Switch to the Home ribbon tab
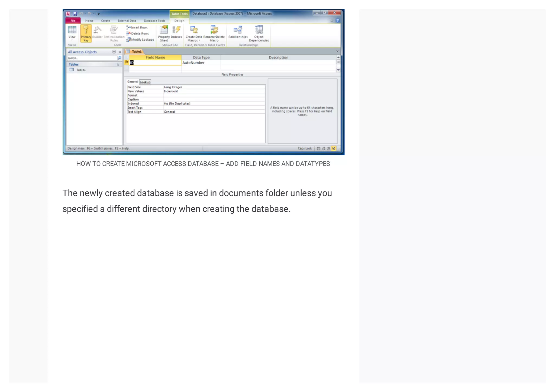 (x=89, y=21)
